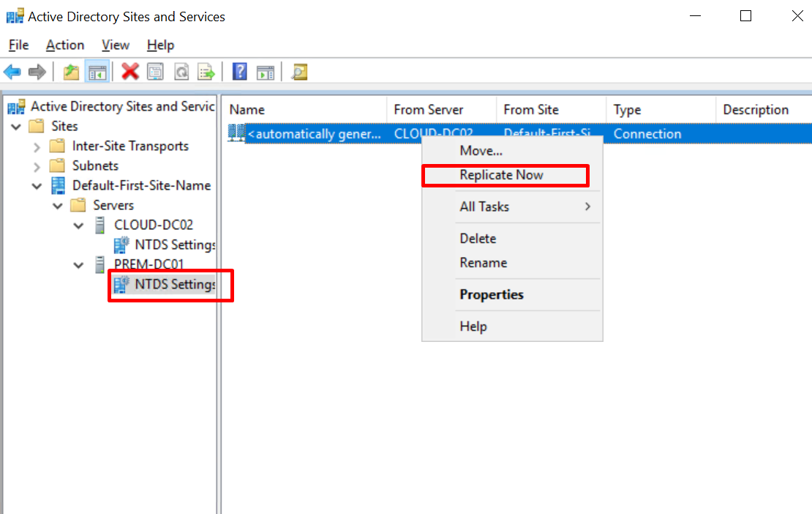Image resolution: width=812 pixels, height=514 pixels.
Task: Select Default-First-Site-Name in the tree
Action: click(x=141, y=185)
